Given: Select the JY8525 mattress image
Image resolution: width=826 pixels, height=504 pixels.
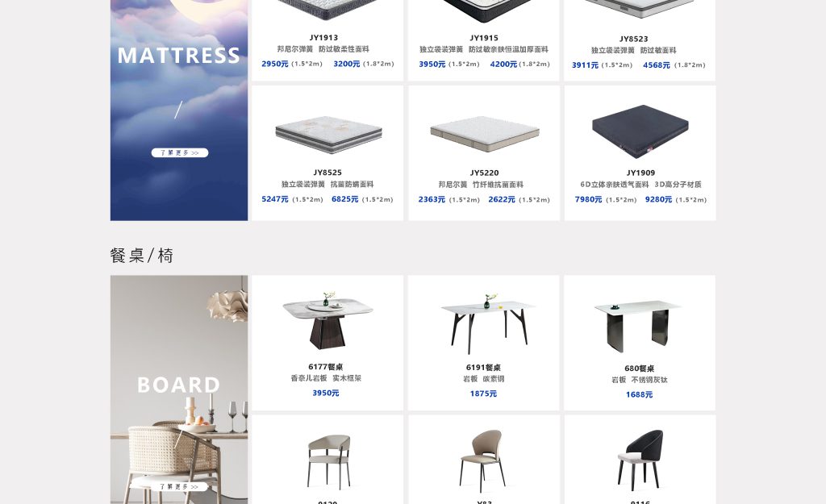Looking at the screenshot, I should (x=328, y=135).
